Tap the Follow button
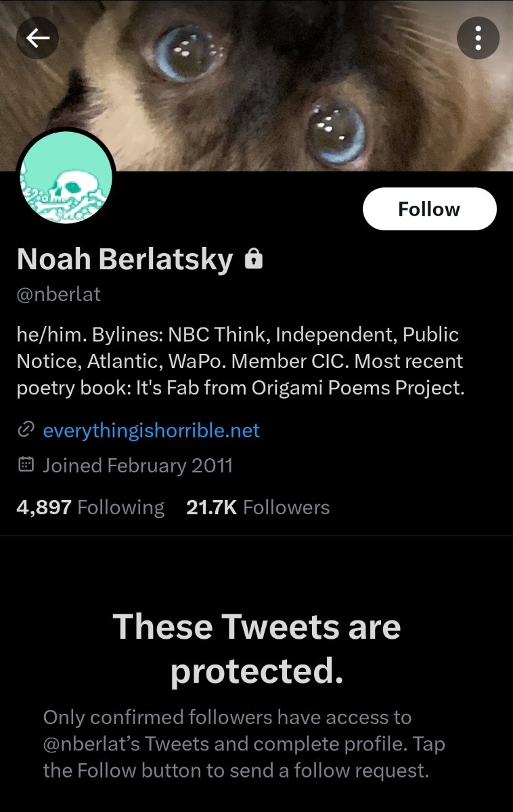Image resolution: width=513 pixels, height=812 pixels. point(429,209)
